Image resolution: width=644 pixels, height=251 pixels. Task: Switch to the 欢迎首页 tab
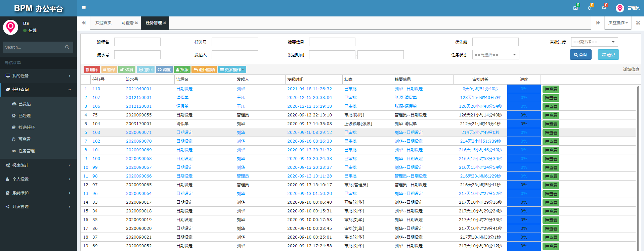(x=103, y=23)
